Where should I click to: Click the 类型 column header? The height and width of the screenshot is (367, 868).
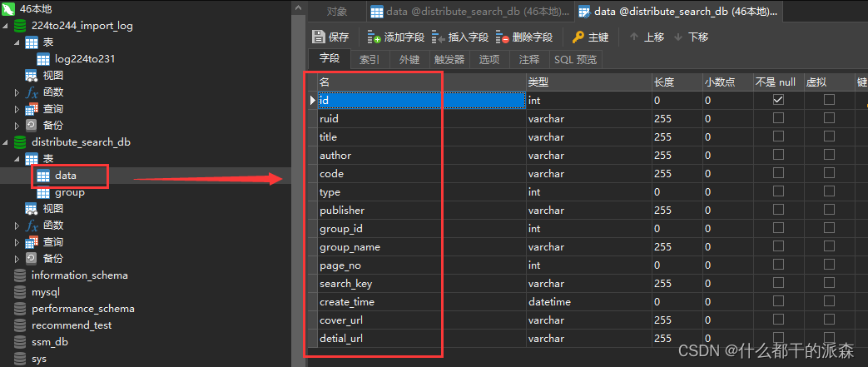(589, 82)
